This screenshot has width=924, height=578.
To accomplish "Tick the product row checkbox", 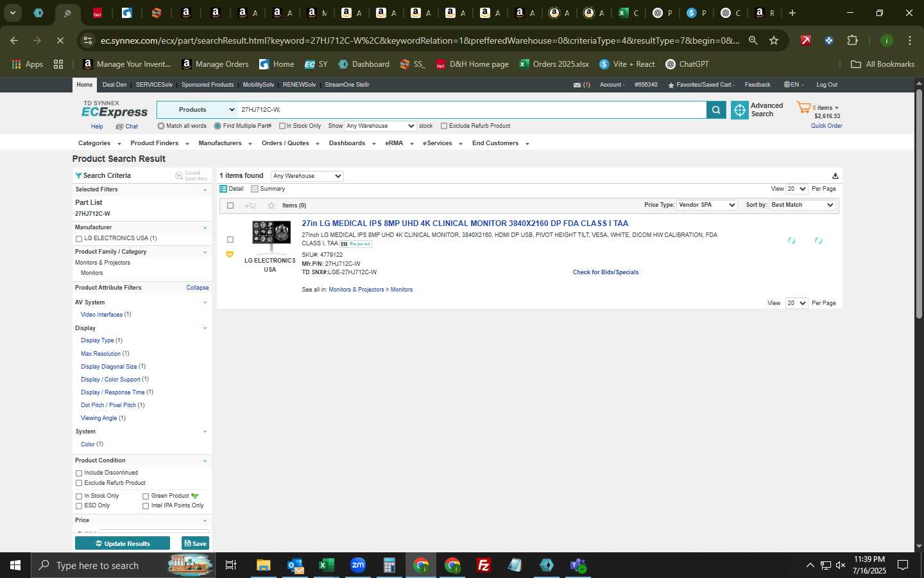I will pos(230,240).
